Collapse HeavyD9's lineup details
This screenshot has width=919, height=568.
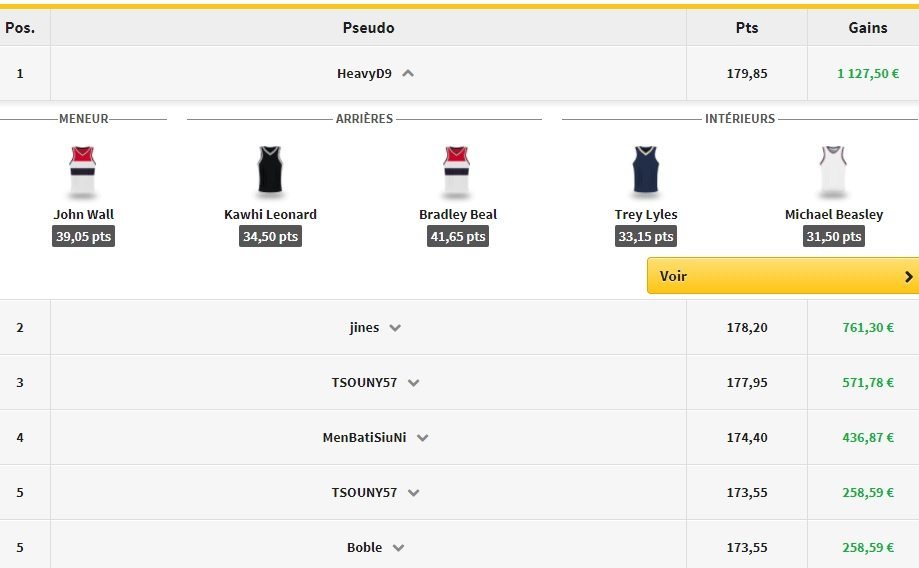[x=408, y=73]
